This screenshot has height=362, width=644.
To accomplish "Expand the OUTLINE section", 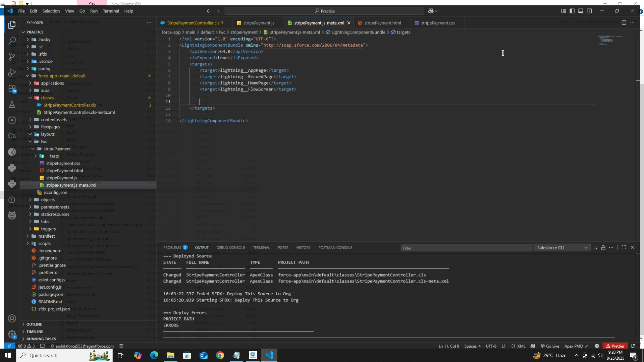I will pyautogui.click(x=34, y=324).
